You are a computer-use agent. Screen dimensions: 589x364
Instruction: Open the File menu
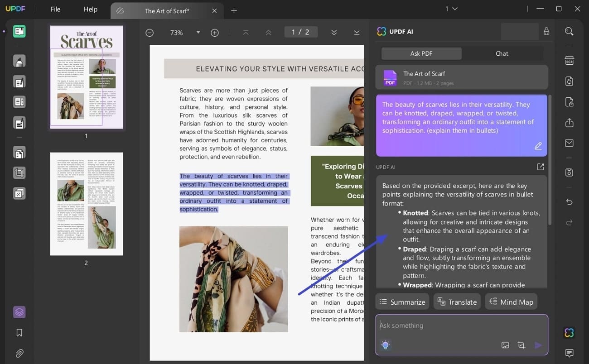[x=55, y=9]
